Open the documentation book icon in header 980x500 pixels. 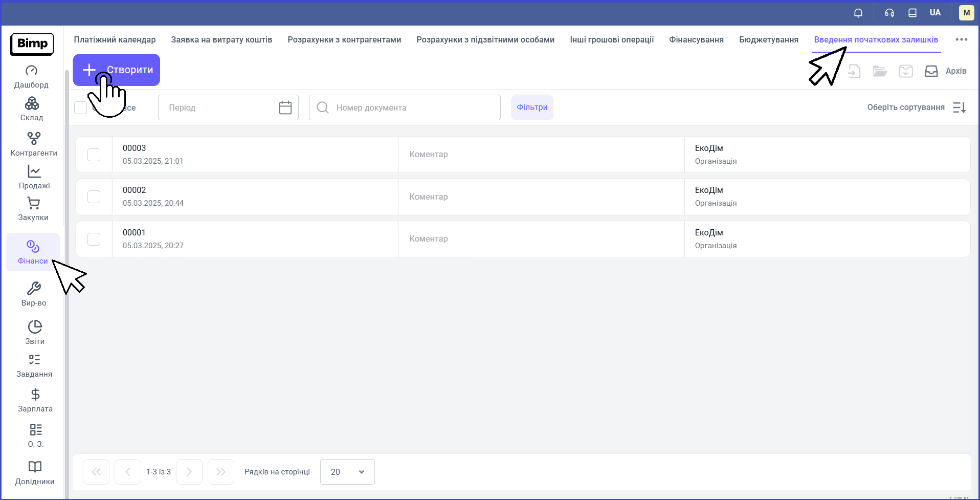click(x=912, y=13)
